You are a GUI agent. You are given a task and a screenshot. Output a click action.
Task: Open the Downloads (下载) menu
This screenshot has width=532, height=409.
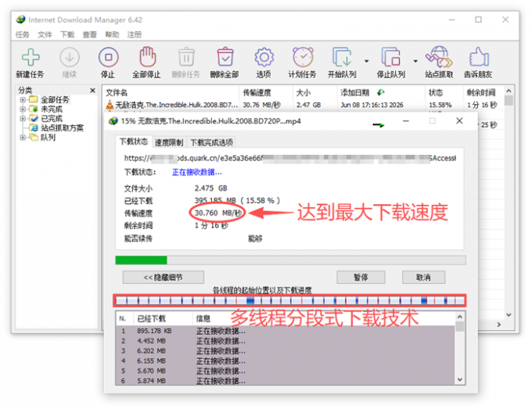67,34
